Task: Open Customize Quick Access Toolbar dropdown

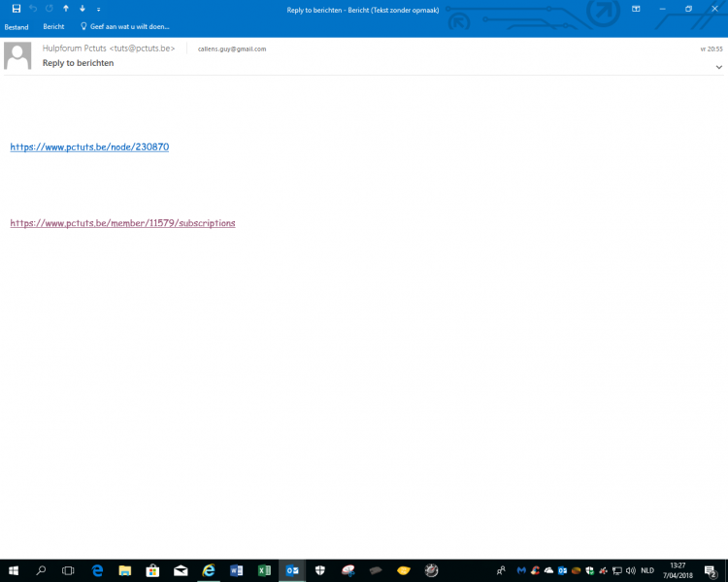Action: point(98,9)
